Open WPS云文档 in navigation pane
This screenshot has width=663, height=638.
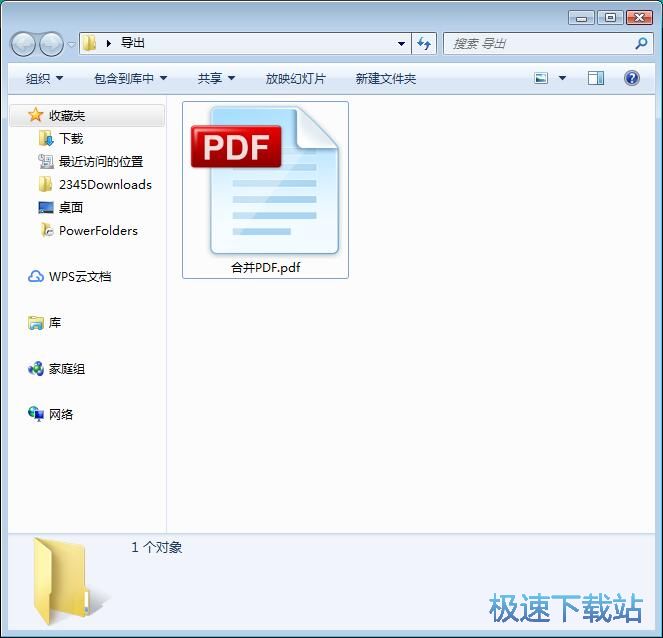click(x=80, y=277)
